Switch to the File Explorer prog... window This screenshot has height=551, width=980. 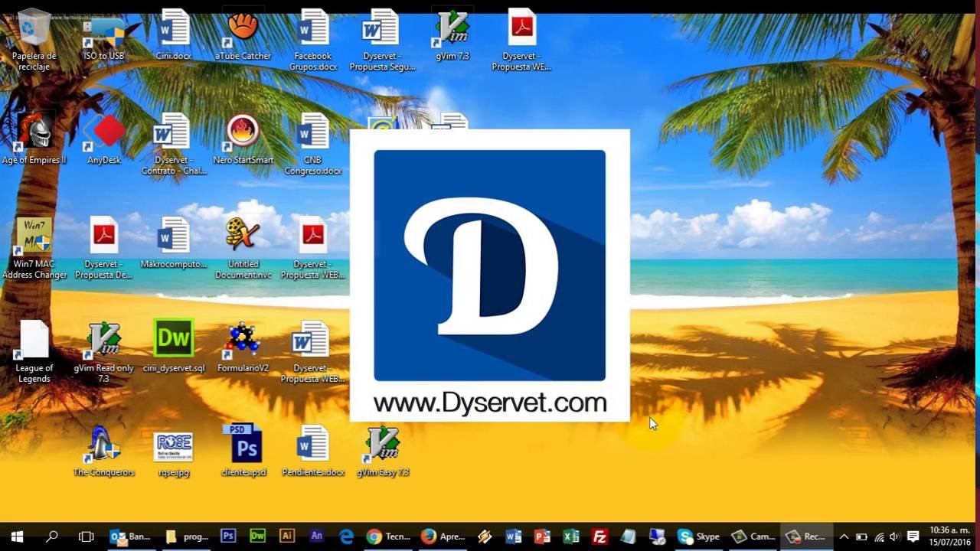(187, 536)
